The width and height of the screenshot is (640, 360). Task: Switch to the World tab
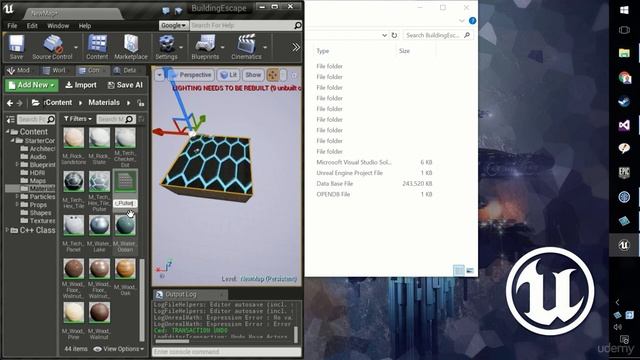[55, 70]
